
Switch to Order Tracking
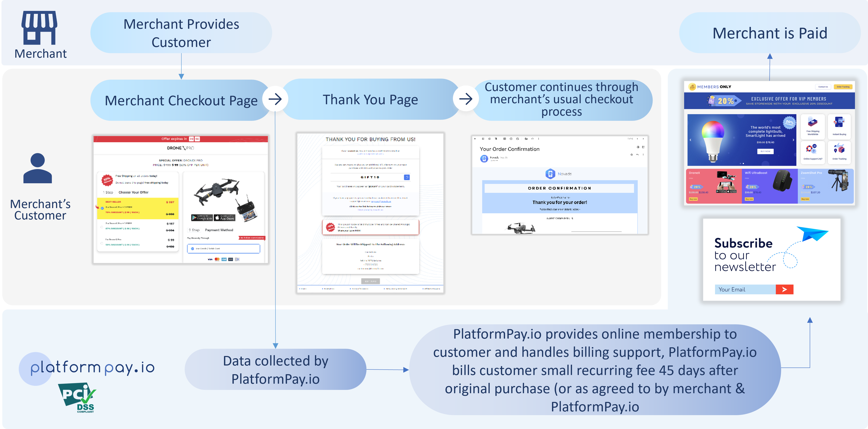click(843, 87)
